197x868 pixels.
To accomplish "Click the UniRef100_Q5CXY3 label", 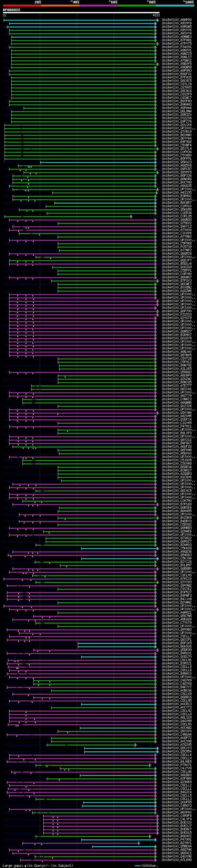I will click(x=176, y=748).
